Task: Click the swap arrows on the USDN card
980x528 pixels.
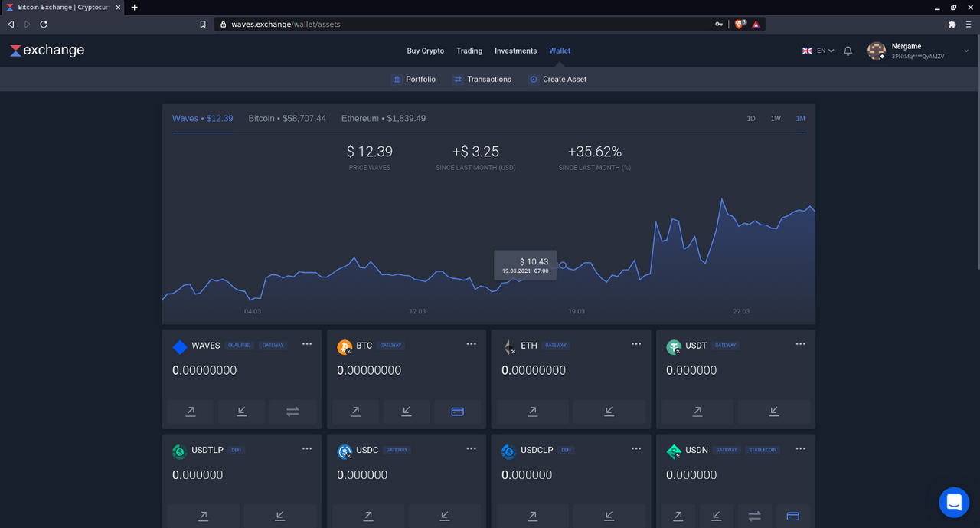Action: (x=754, y=516)
